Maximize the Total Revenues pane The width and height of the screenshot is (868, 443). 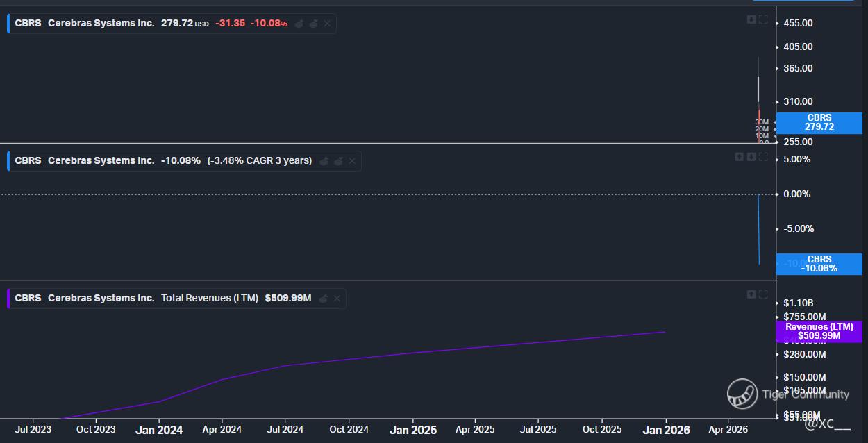[x=763, y=294]
